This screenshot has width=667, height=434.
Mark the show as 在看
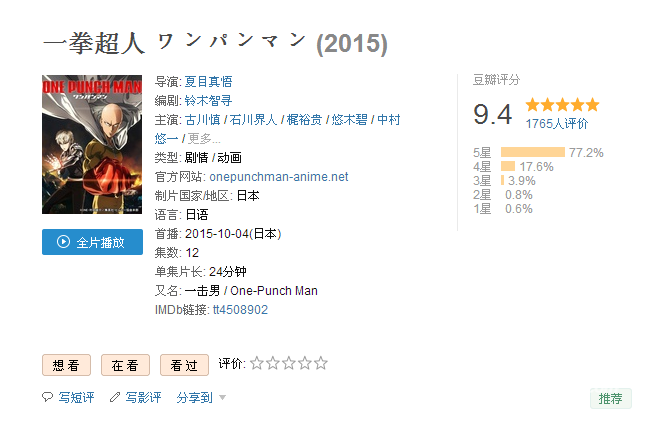point(125,365)
